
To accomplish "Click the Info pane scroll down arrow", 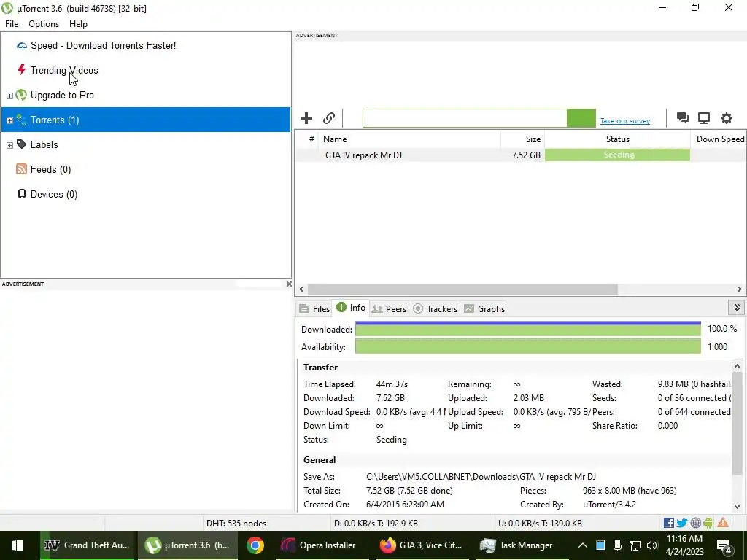I will 737,507.
